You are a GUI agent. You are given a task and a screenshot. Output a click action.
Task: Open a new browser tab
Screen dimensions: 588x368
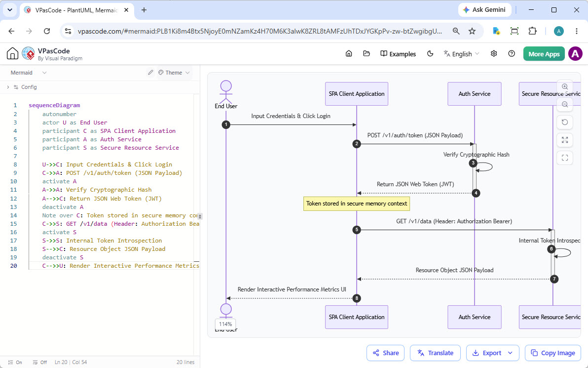pos(144,10)
